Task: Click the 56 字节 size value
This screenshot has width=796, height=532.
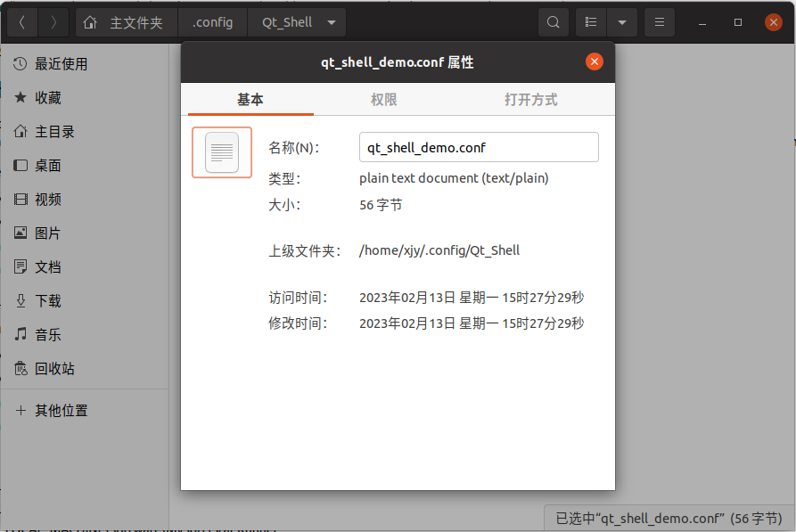Action: click(x=381, y=205)
